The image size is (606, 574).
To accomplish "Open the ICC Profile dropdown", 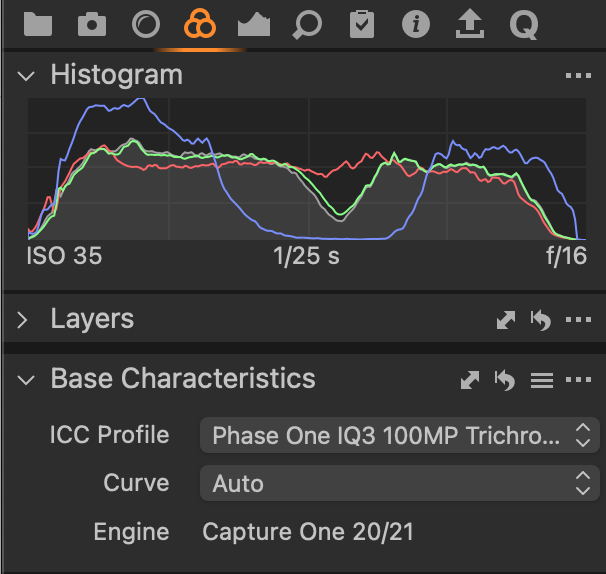I will pyautogui.click(x=399, y=435).
